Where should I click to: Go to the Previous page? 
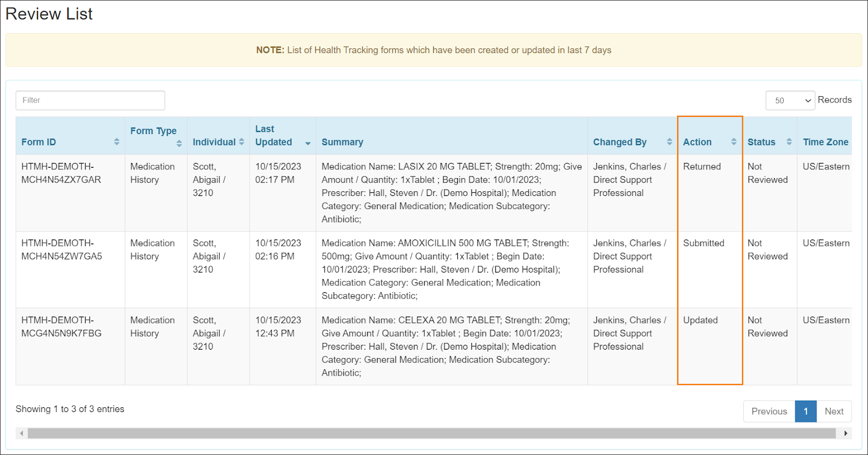[769, 412]
